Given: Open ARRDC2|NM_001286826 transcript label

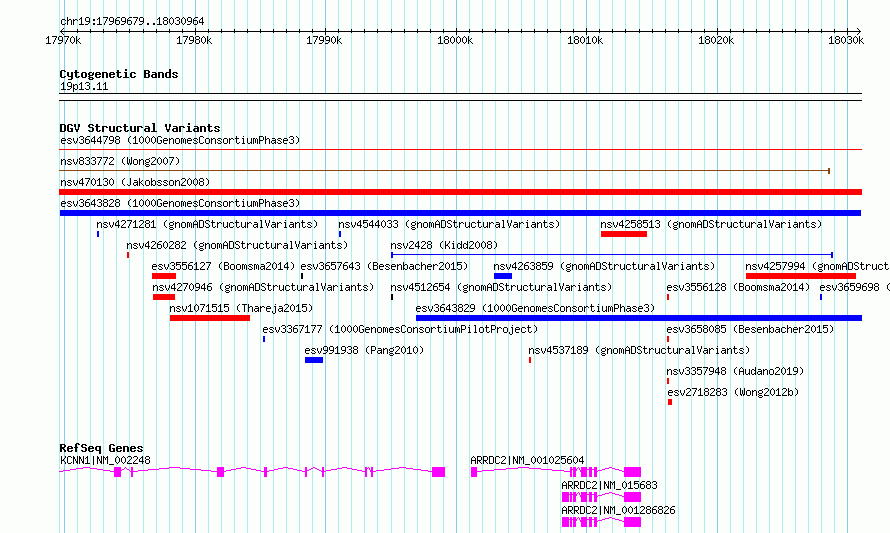Looking at the screenshot, I should (619, 510).
